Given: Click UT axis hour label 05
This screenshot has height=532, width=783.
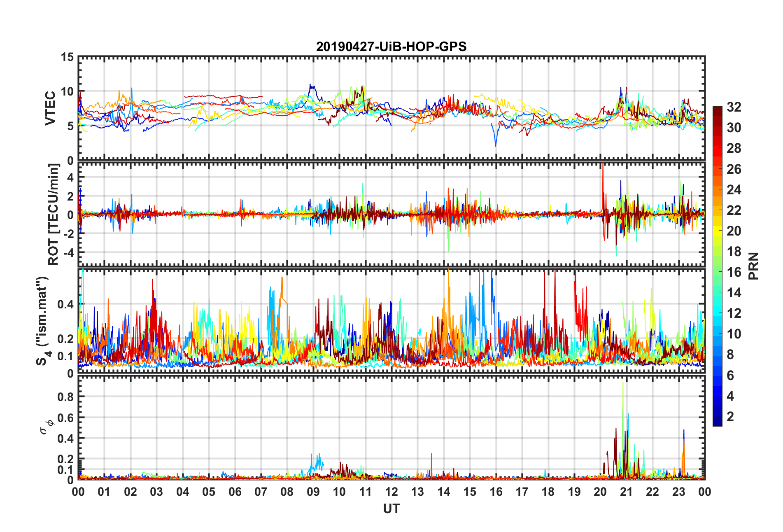Looking at the screenshot, I should (x=209, y=492).
